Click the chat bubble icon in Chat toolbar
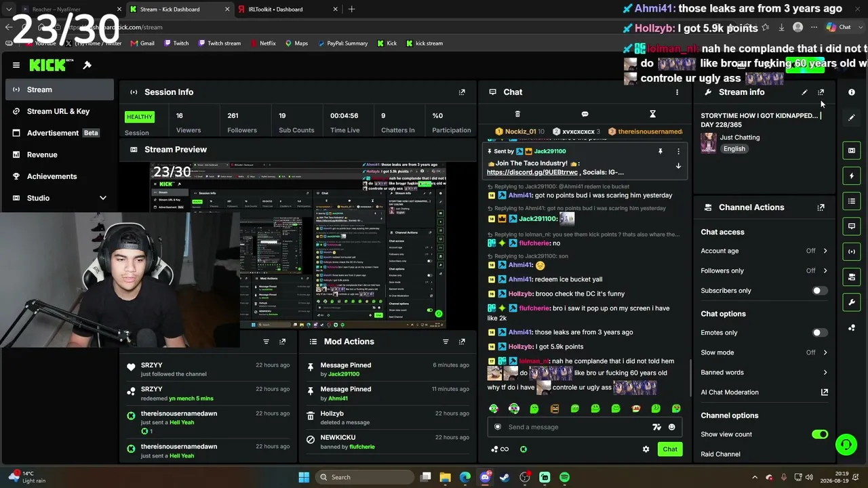Screen dimensions: 868x488 (x=585, y=114)
